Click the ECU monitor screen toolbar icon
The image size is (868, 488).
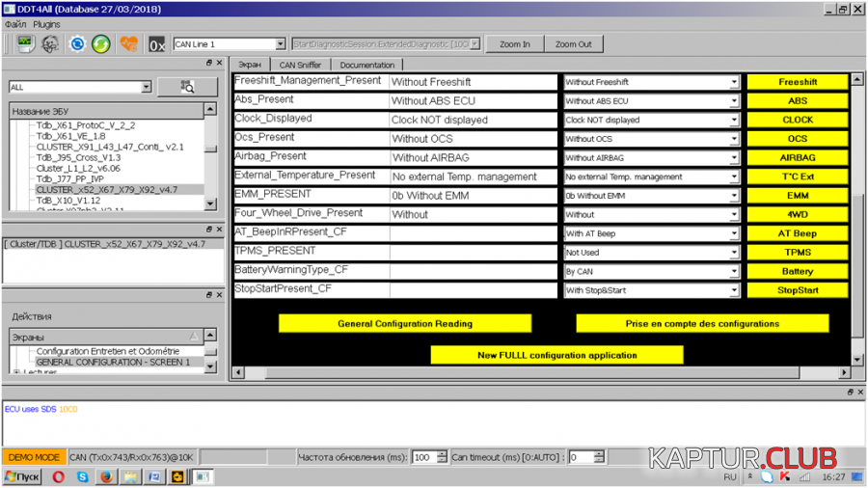25,43
